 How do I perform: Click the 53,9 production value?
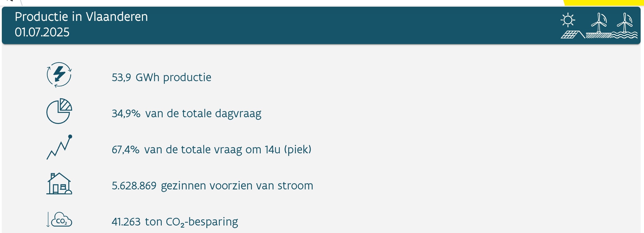pos(121,77)
